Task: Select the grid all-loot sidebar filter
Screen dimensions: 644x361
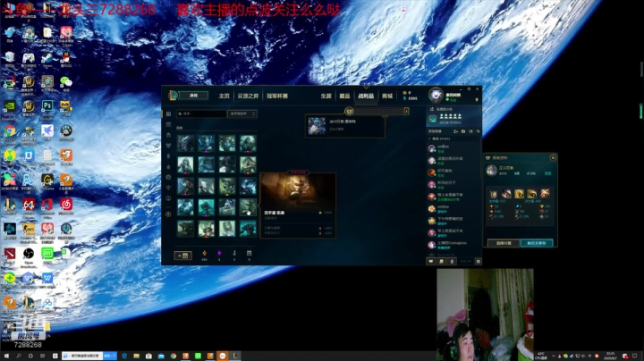Action: 168,114
